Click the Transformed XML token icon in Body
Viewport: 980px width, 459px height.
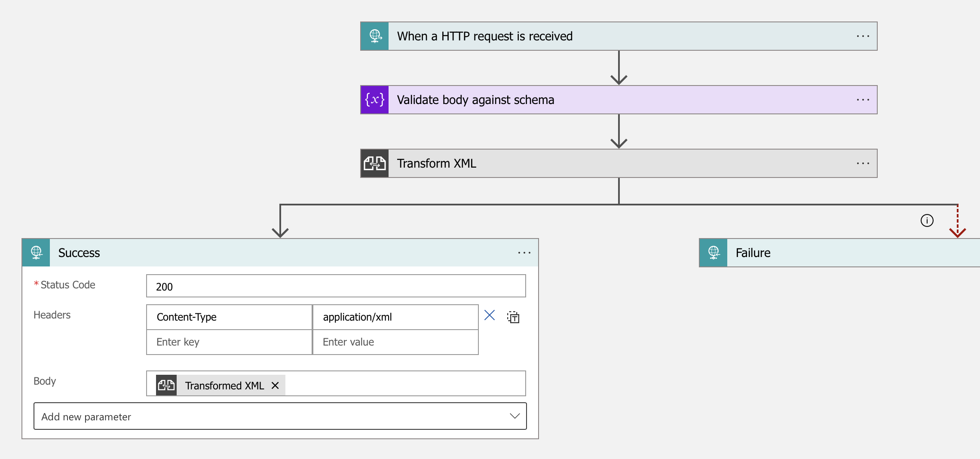click(166, 385)
